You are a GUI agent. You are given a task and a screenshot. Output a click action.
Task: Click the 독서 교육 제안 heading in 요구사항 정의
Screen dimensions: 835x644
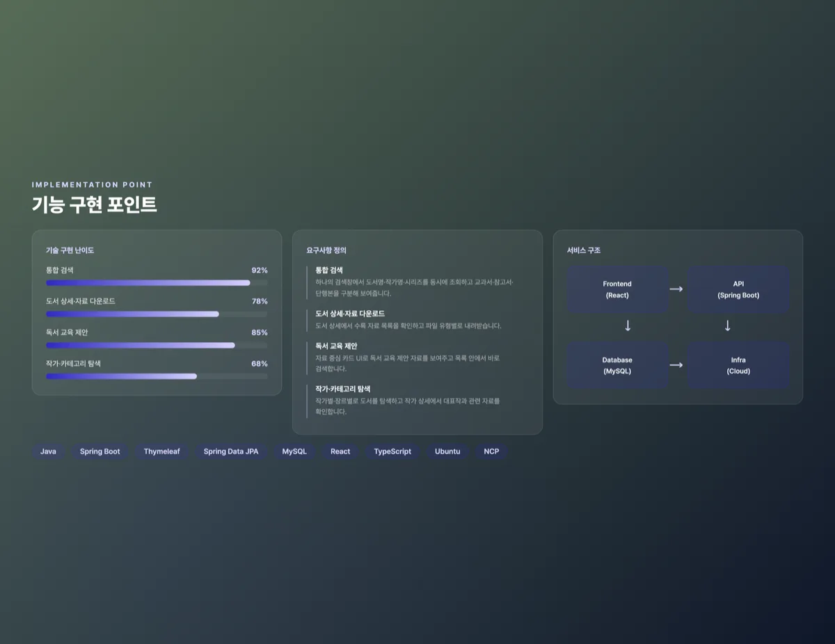tap(336, 346)
